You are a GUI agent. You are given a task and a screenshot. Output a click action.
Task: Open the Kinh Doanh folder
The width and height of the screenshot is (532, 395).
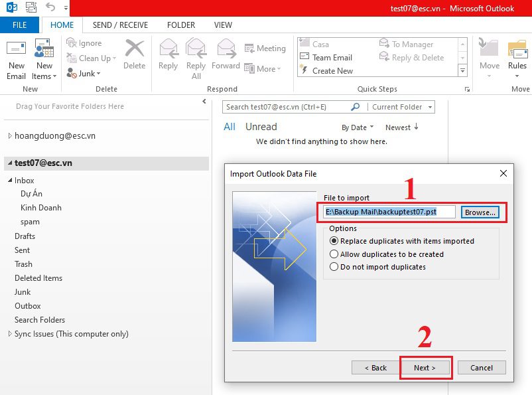[x=40, y=208]
